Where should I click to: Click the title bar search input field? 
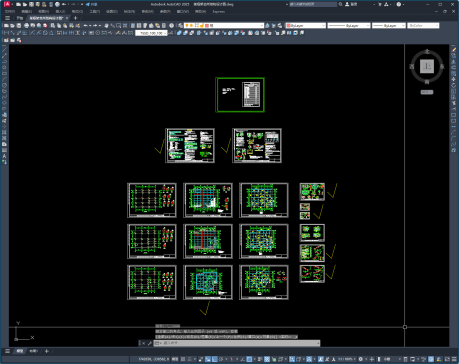[x=313, y=4]
